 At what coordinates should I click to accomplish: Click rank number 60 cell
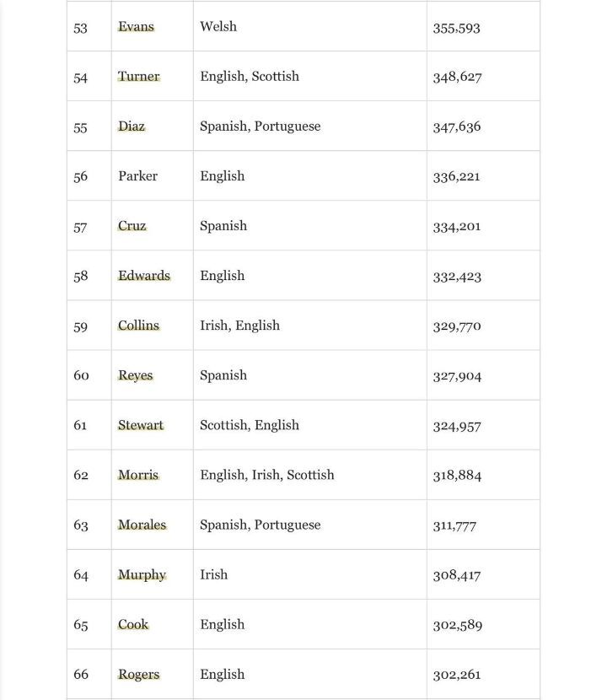coord(81,375)
